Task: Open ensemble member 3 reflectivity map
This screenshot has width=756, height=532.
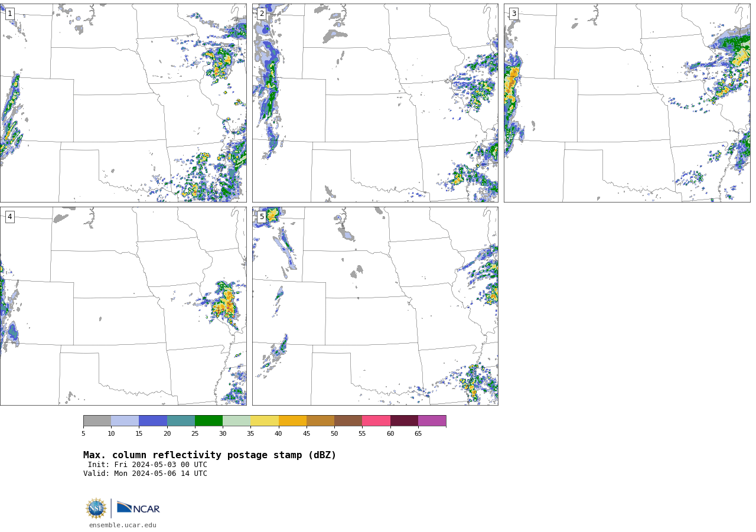Action: 627,103
